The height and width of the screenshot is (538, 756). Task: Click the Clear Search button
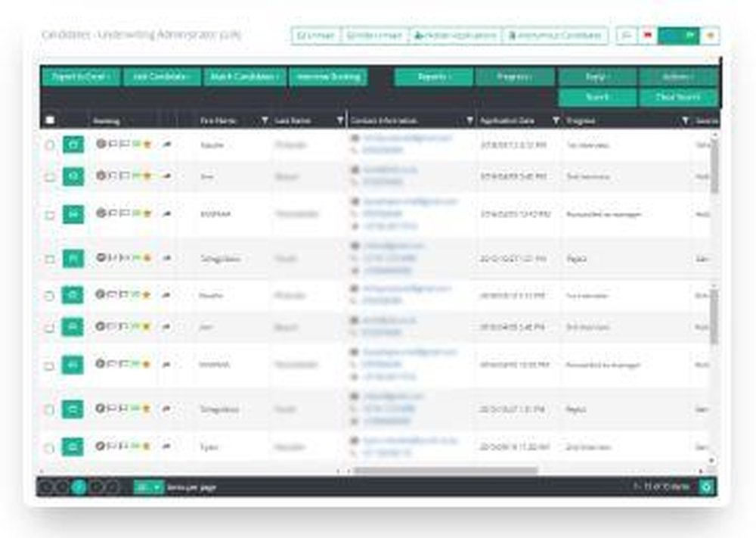pos(678,97)
